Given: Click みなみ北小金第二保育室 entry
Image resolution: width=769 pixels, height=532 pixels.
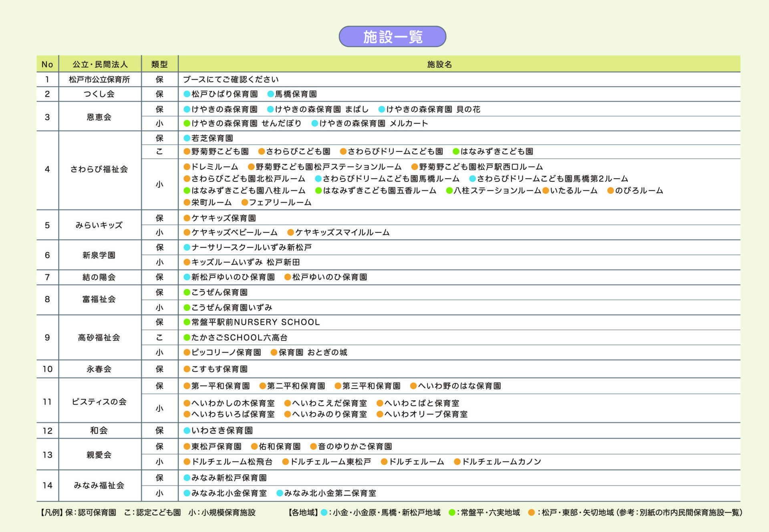Looking at the screenshot, I should [330, 493].
